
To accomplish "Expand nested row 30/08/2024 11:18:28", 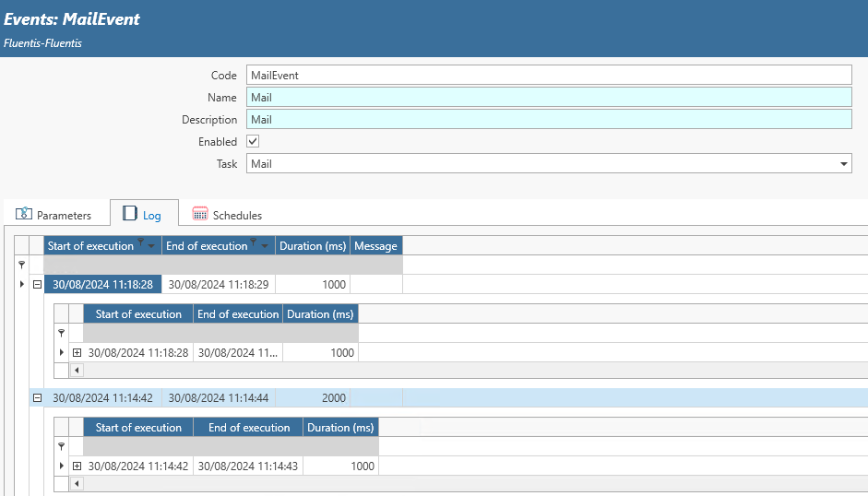I will coord(77,352).
